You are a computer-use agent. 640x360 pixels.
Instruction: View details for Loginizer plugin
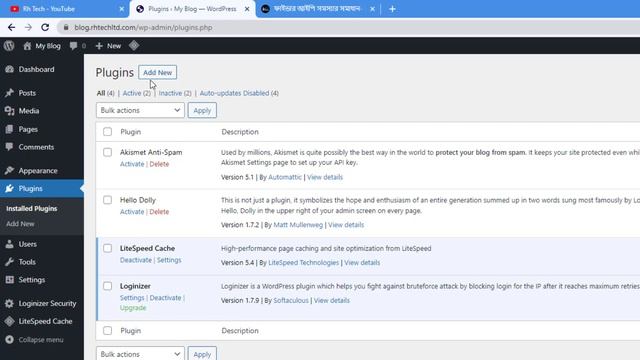tap(331, 300)
